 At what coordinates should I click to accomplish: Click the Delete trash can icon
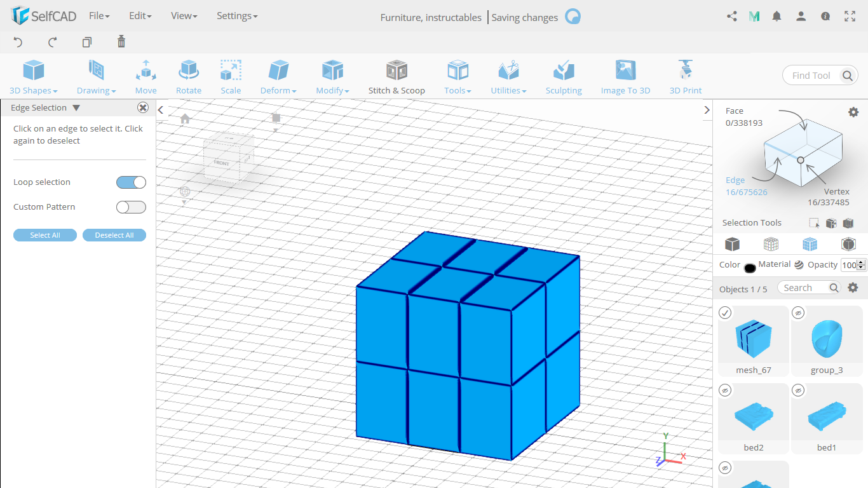pos(121,42)
